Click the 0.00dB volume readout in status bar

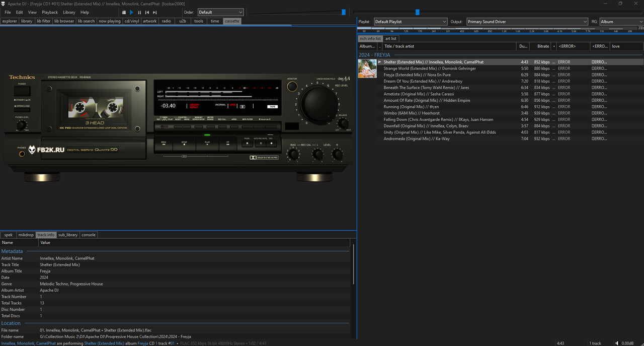(627, 343)
